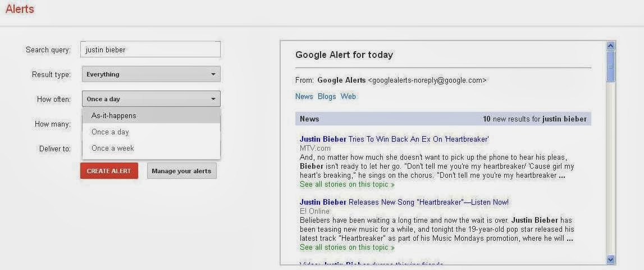Click the Alerts page title
The image size is (644, 270).
click(x=20, y=9)
